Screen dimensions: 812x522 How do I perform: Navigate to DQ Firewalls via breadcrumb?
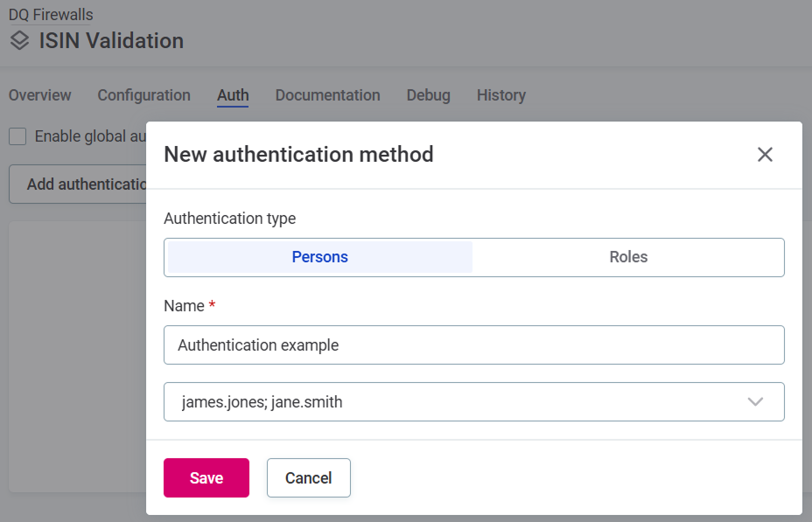tap(50, 14)
